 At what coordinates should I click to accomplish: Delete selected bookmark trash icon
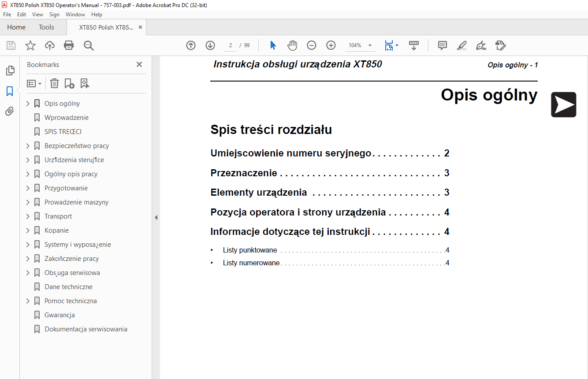pyautogui.click(x=54, y=83)
